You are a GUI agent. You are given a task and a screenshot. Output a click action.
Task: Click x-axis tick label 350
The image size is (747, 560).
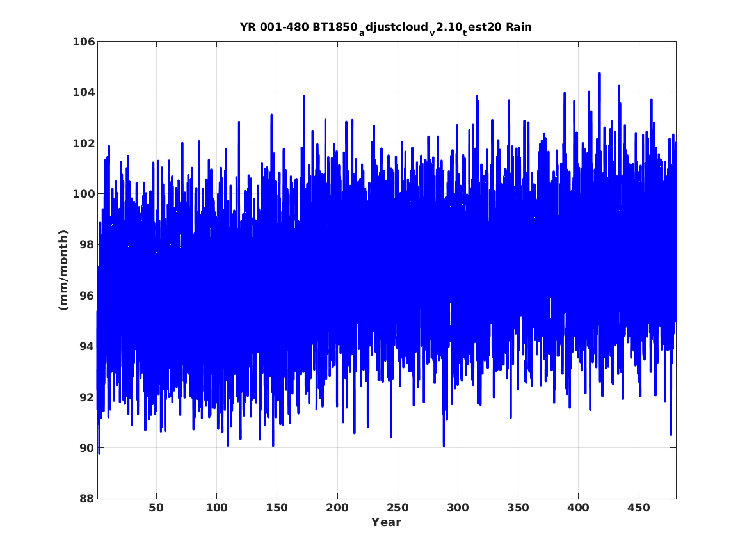pyautogui.click(x=518, y=508)
